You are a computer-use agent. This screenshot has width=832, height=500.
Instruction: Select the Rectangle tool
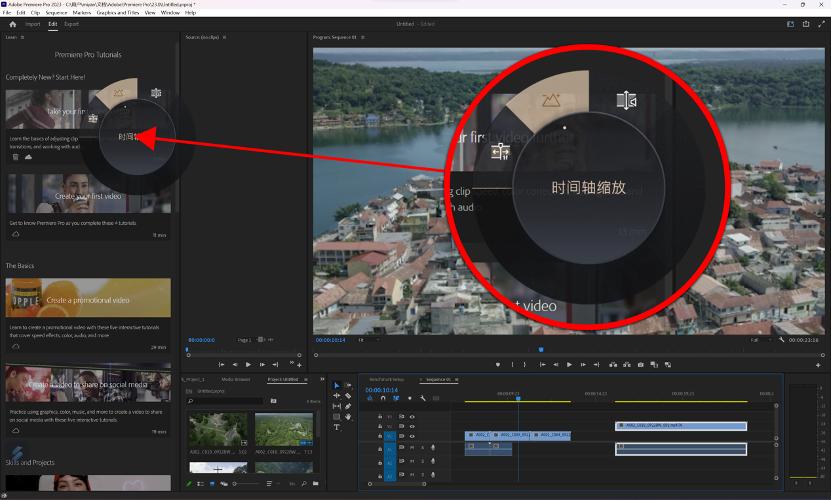click(336, 417)
